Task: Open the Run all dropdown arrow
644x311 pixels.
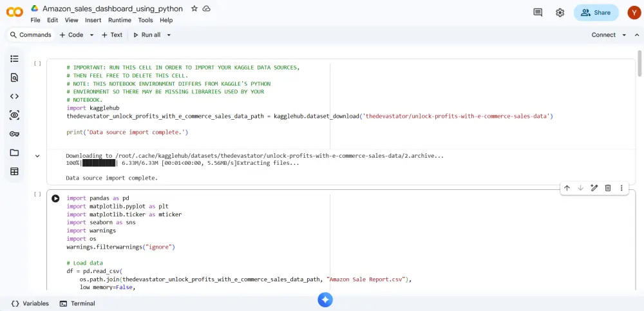Action: (x=168, y=35)
